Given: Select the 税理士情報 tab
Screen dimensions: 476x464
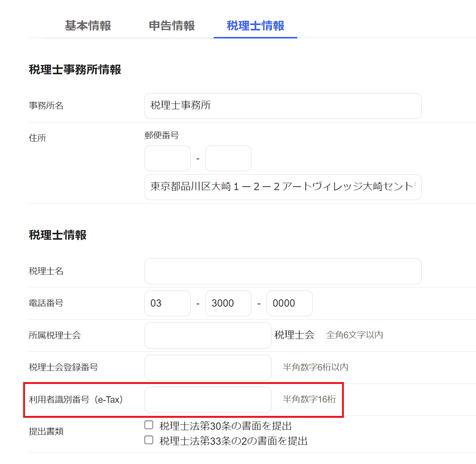Looking at the screenshot, I should pyautogui.click(x=255, y=26).
